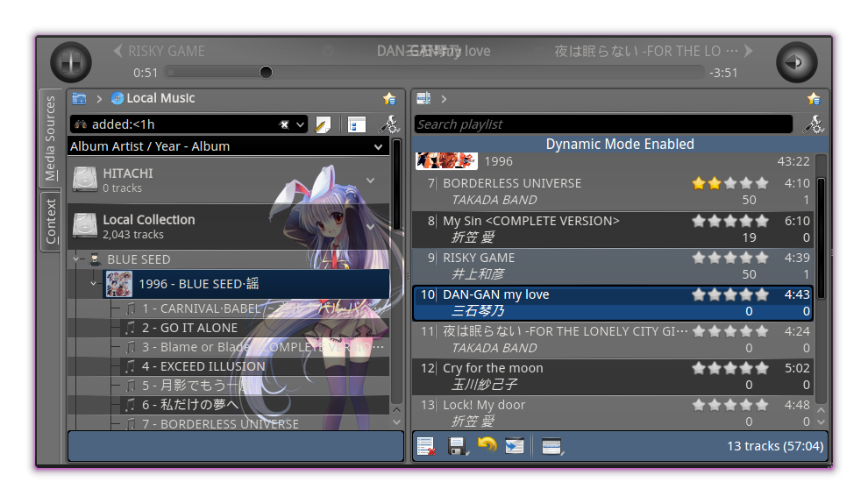
Task: Click the Local Music breadcrumb
Action: point(153,98)
